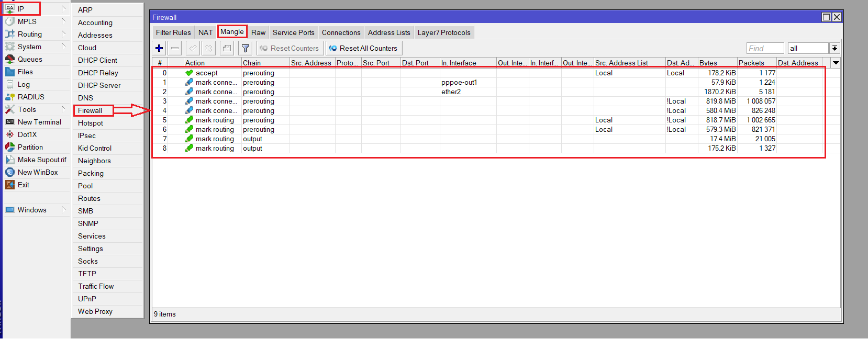Click the Queues icon in the sidebar
This screenshot has width=868, height=339.
[10, 59]
